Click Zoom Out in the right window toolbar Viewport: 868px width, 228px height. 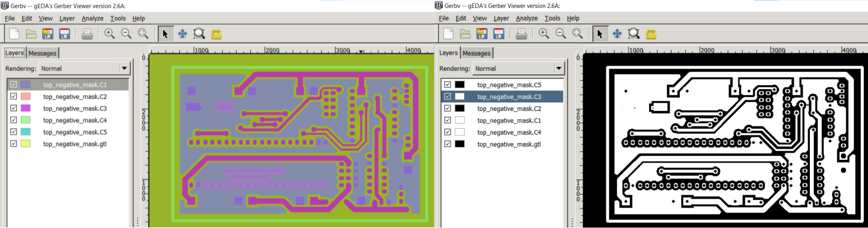560,34
